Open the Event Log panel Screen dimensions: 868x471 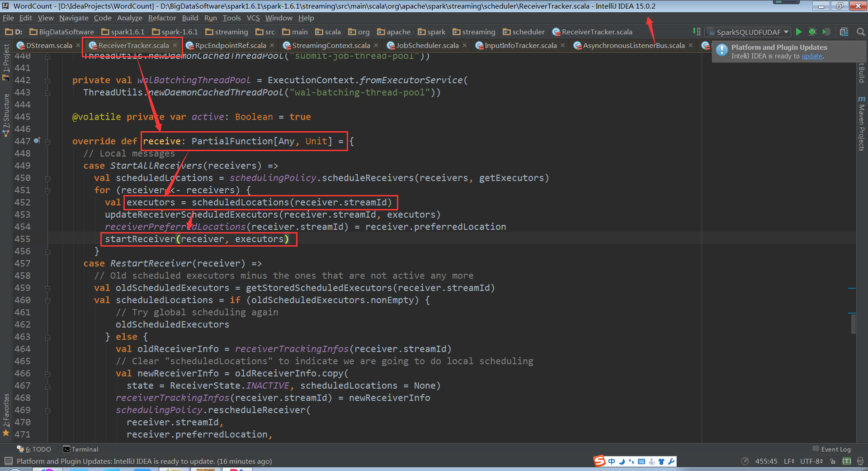[x=832, y=449]
